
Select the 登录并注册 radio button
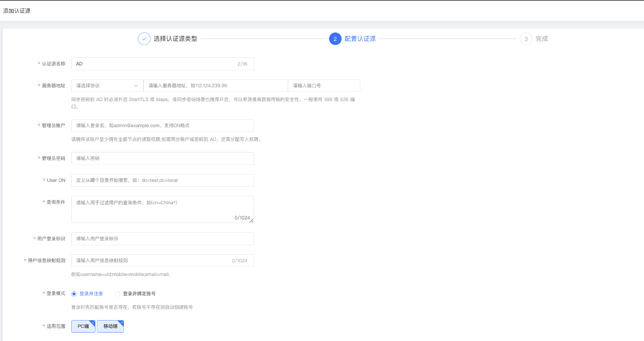[74, 294]
